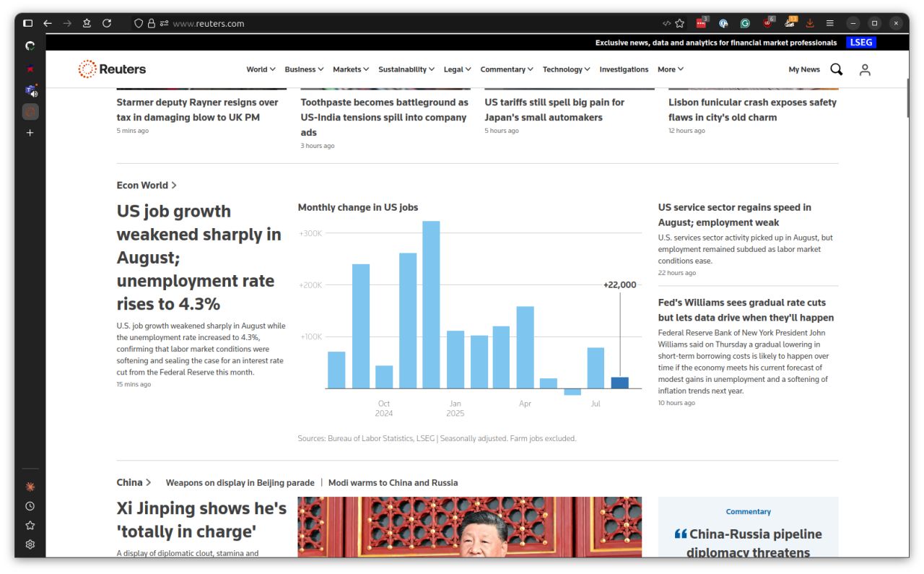This screenshot has height=574, width=924.
Task: Open the browser downloads panel
Action: [810, 23]
